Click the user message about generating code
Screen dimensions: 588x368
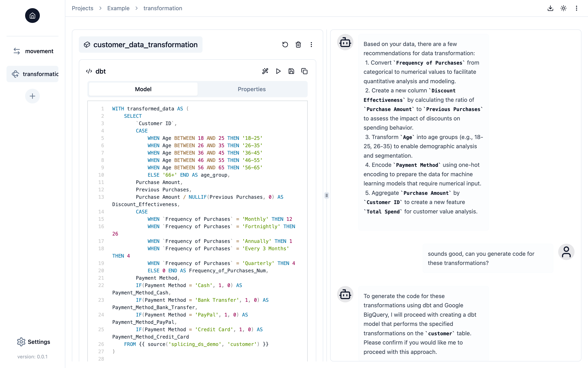[488, 258]
